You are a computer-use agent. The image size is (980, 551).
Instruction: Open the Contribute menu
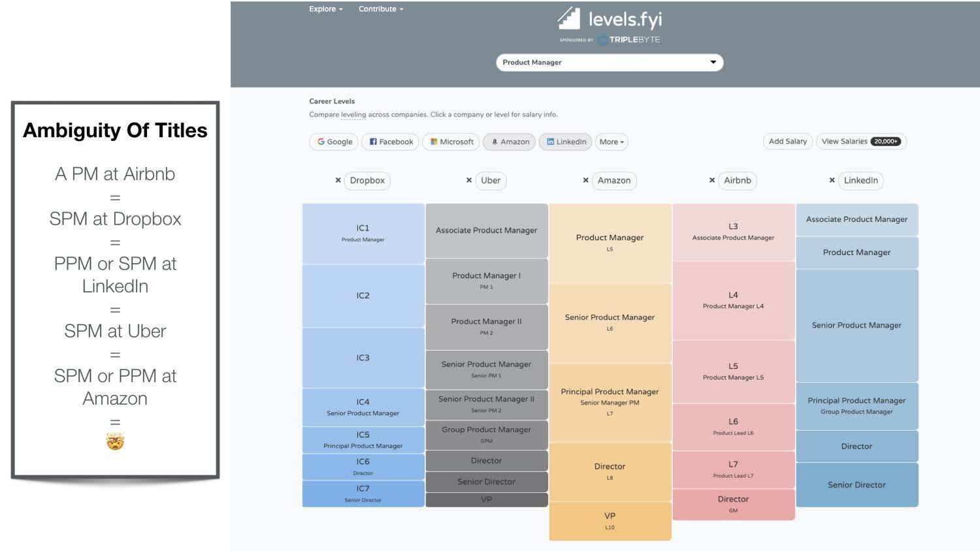coord(380,8)
